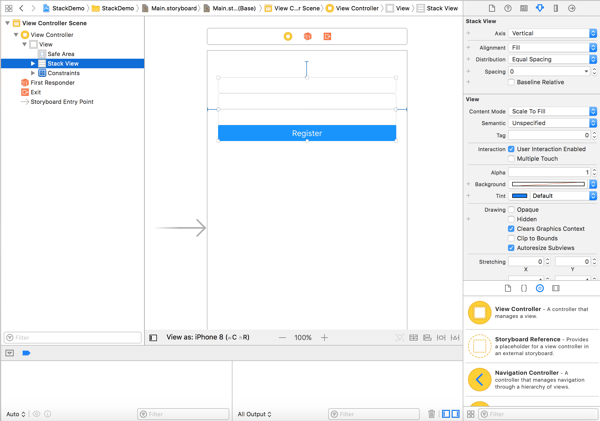Open Code Snippet library tab
This screenshot has height=421, width=600.
pyautogui.click(x=524, y=288)
